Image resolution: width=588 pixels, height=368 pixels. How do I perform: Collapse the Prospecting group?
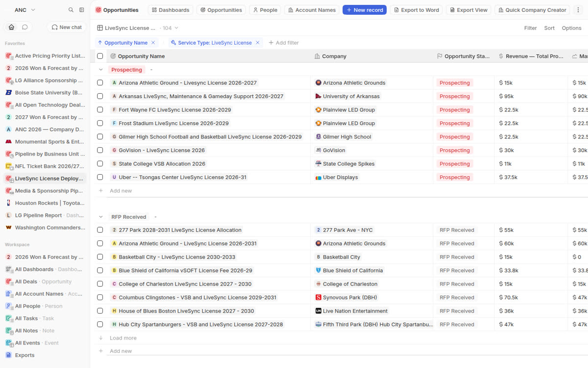[x=101, y=70]
